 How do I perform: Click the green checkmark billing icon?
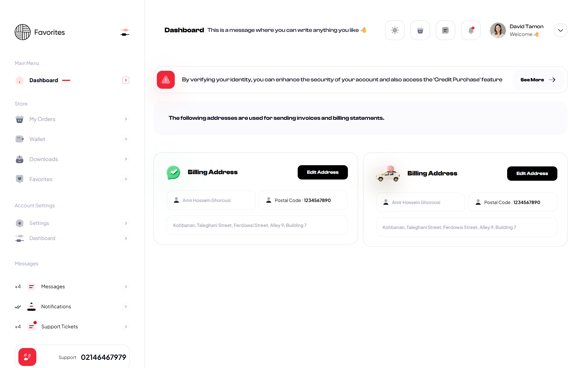[174, 172]
